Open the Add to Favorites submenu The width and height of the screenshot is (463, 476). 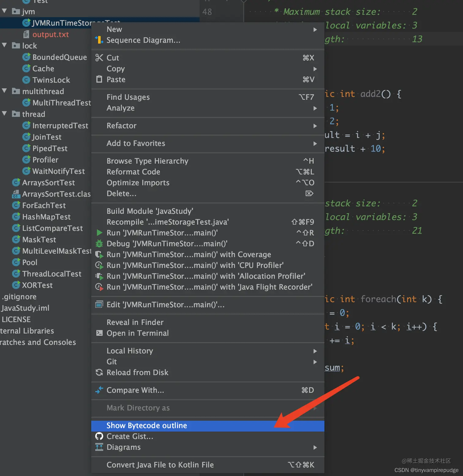pos(208,143)
